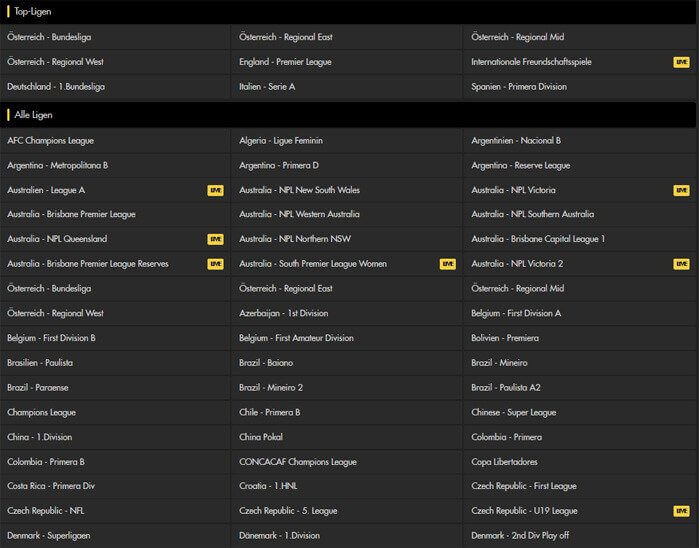The image size is (699, 548).
Task: Click LIVE badge on Australia - NPL Victoria row
Action: pyautogui.click(x=681, y=190)
